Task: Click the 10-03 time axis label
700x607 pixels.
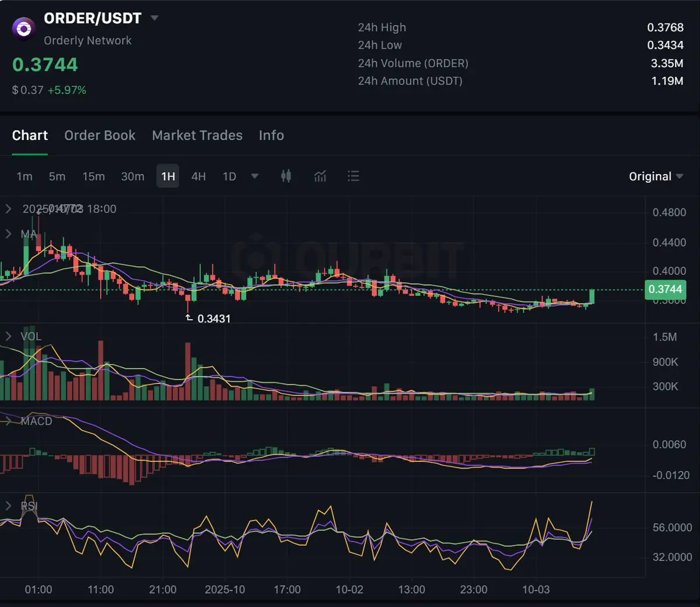Action: pyautogui.click(x=535, y=589)
